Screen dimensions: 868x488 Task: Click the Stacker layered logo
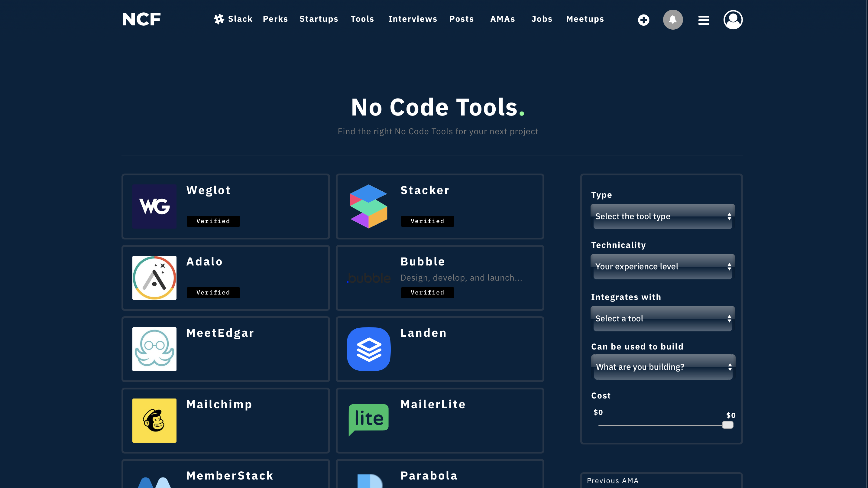pyautogui.click(x=369, y=206)
